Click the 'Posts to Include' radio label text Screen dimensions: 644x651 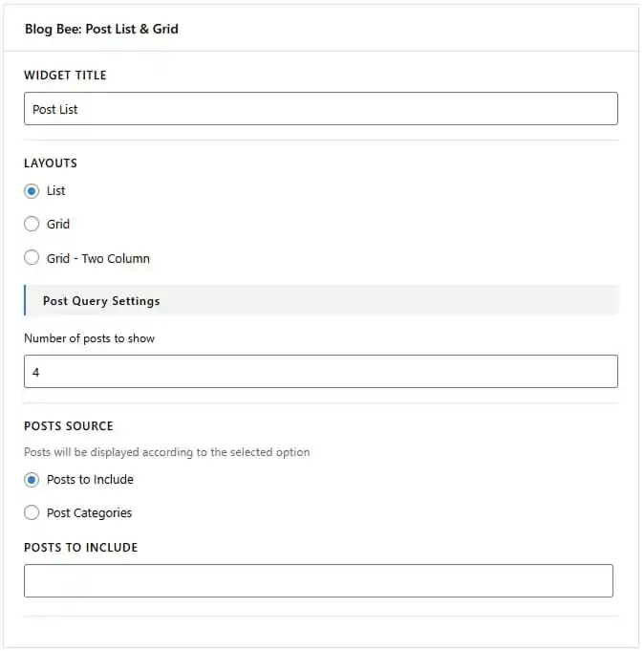[x=90, y=480]
